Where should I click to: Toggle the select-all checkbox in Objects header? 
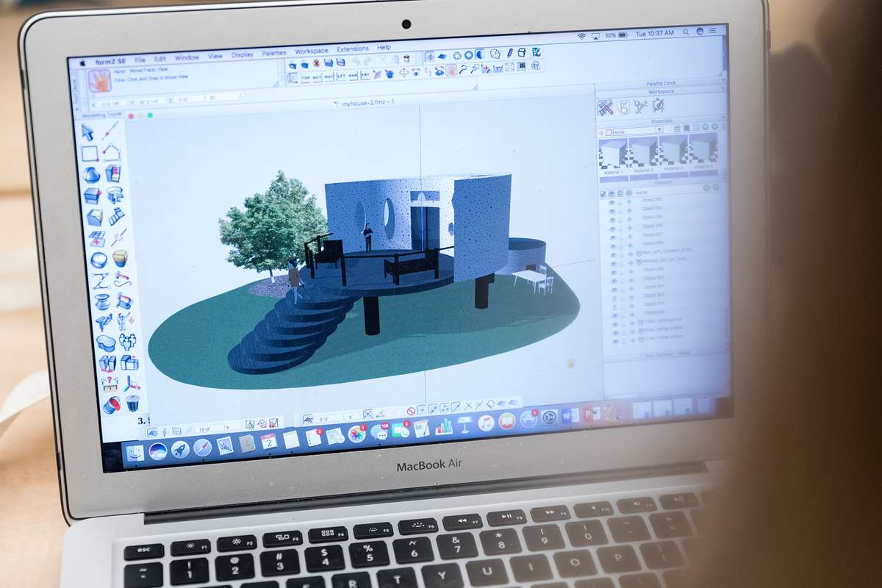(603, 195)
